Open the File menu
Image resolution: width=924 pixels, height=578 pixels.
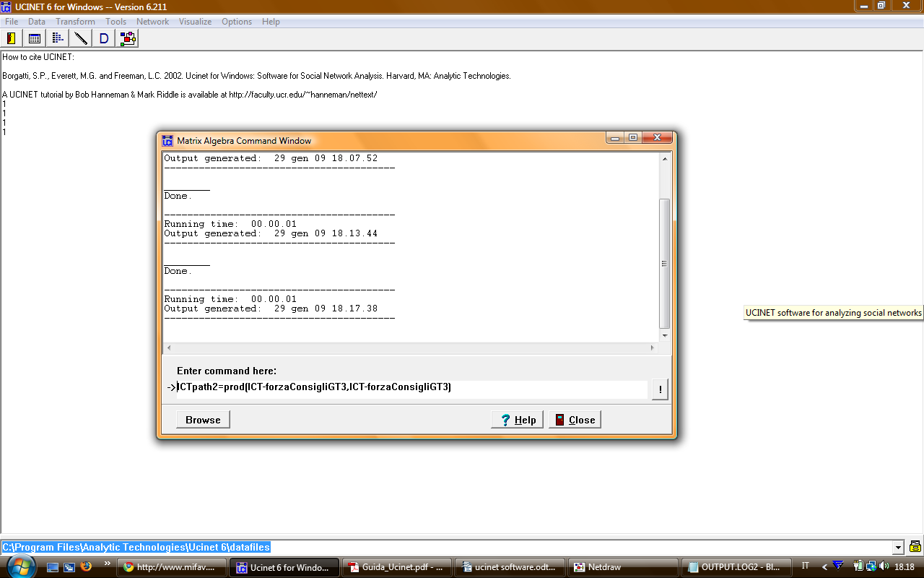[x=12, y=22]
